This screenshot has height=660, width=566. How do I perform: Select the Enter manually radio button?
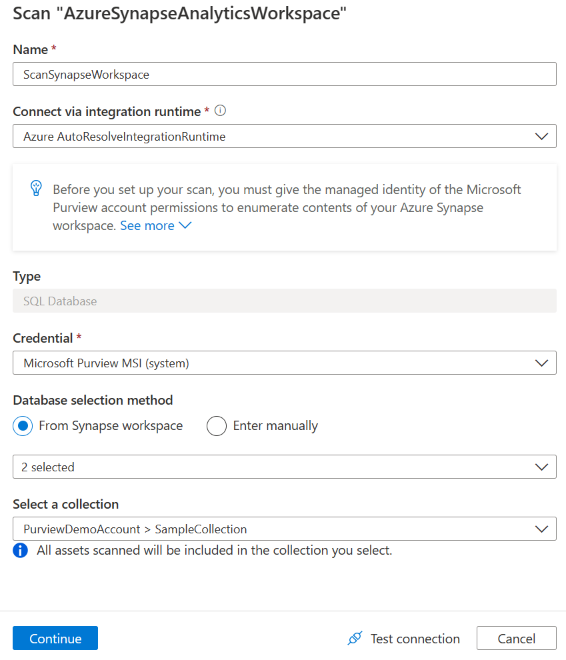(x=216, y=426)
